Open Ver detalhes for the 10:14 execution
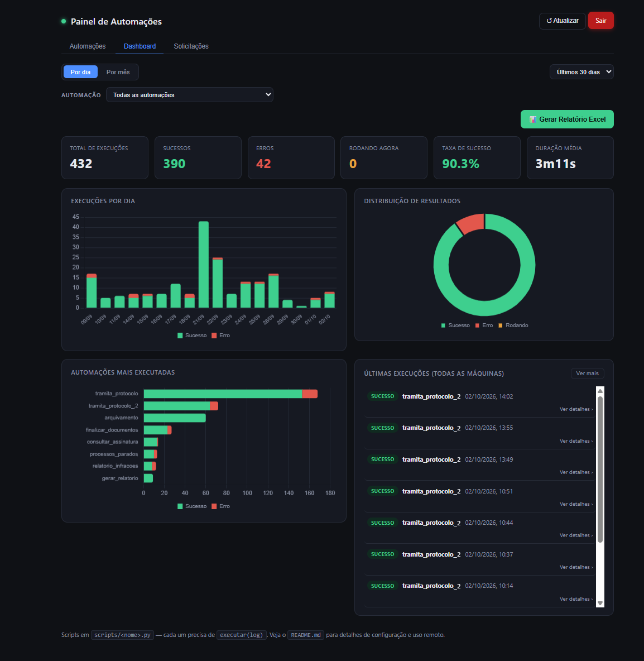This screenshot has height=661, width=644. 576,599
